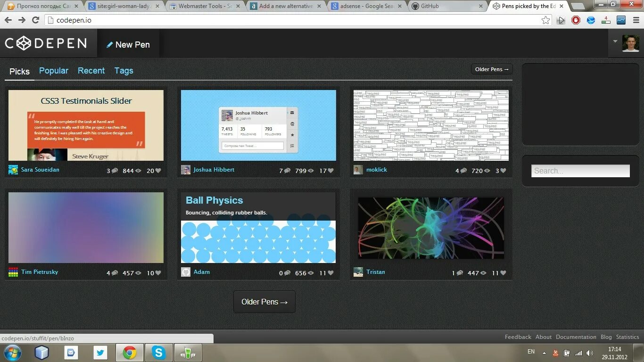This screenshot has height=362, width=644.
Task: Go forward using browser forward arrow
Action: [22, 20]
